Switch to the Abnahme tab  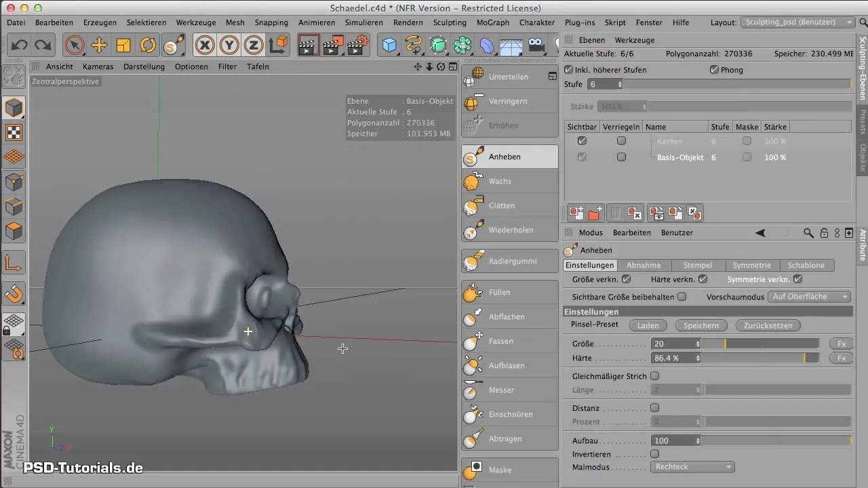[644, 266]
